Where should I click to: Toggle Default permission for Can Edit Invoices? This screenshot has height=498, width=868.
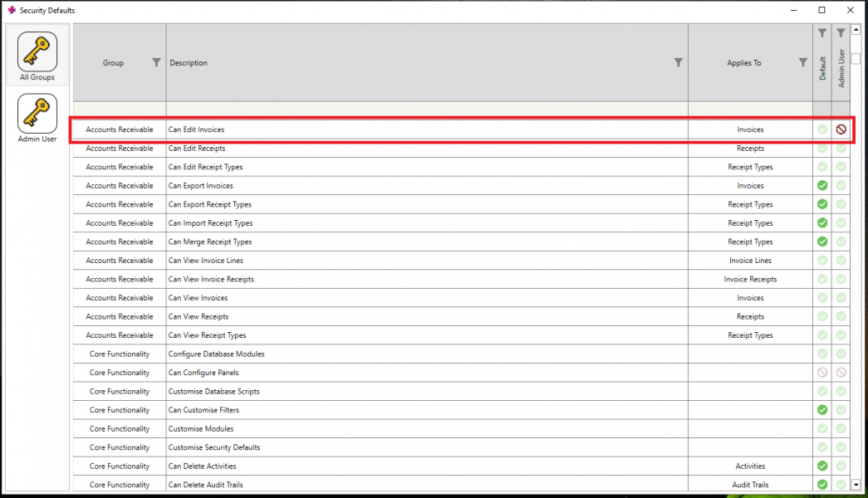[822, 129]
